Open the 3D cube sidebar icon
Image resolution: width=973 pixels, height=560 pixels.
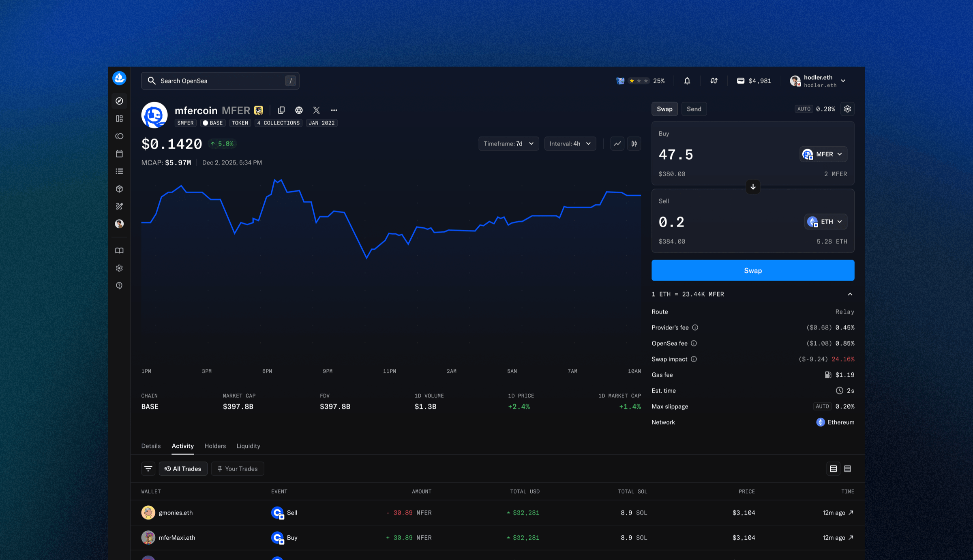coord(119,189)
